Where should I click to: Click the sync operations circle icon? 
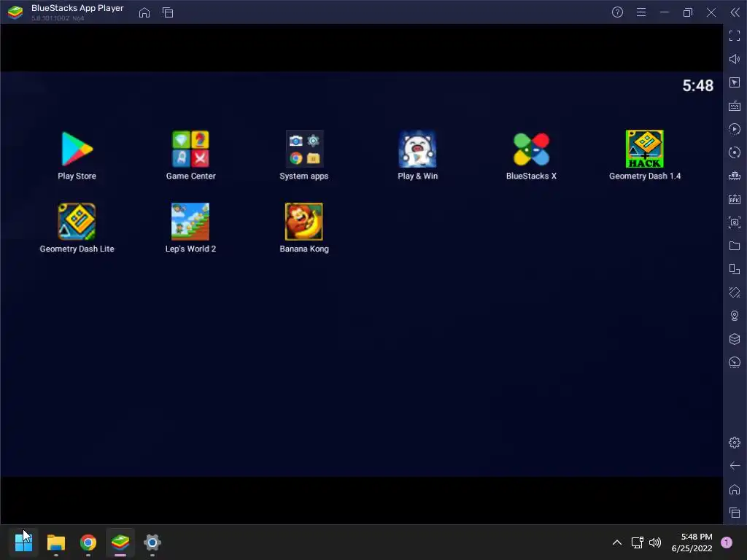735,152
